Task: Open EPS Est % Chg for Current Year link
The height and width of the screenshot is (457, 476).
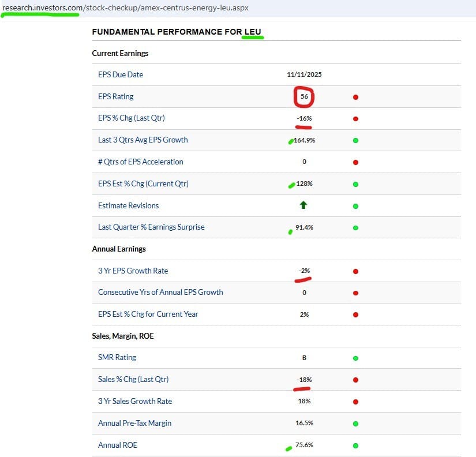Action: pyautogui.click(x=148, y=314)
